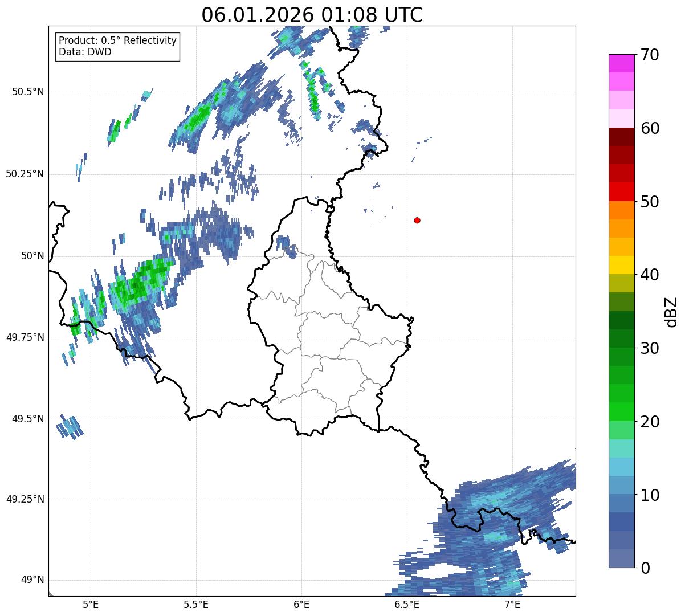Click the 6.5°E longitude label
Viewport: 685px width, 616px height.
pos(407,604)
